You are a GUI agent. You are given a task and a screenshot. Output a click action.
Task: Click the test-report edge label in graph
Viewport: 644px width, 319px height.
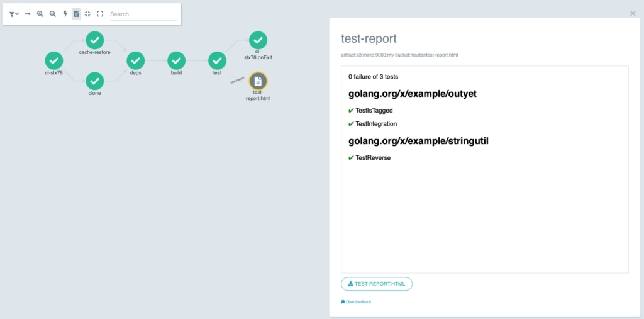tap(238, 80)
